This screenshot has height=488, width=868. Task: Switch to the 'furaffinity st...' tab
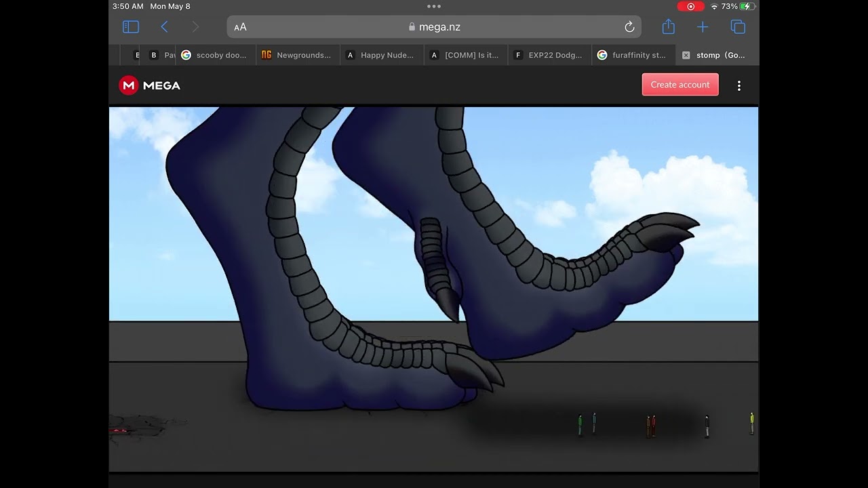[x=633, y=55]
